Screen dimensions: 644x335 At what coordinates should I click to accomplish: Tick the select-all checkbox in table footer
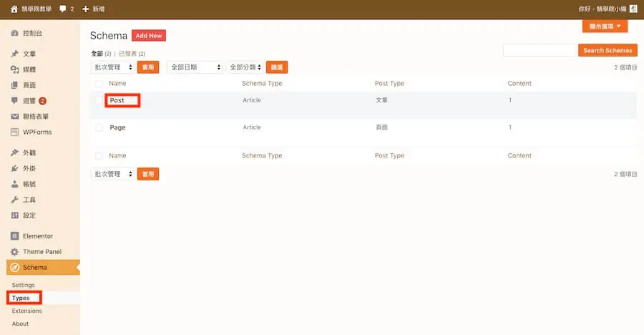99,156
